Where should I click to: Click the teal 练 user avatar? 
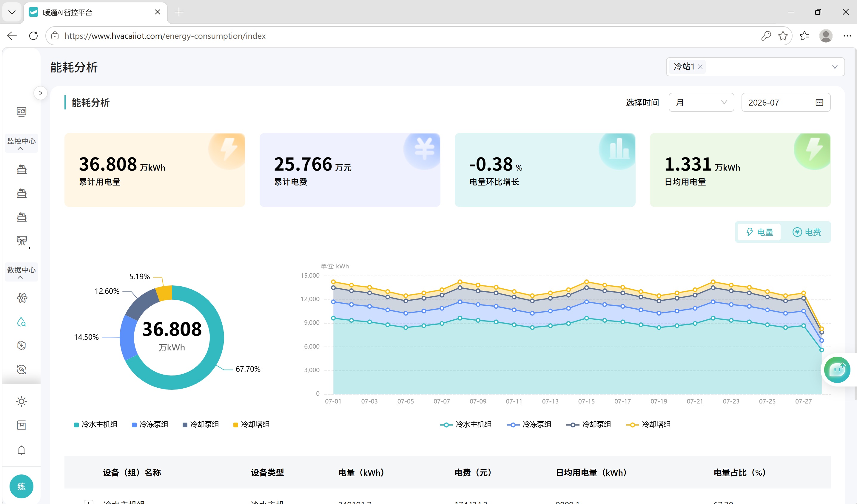point(21,486)
